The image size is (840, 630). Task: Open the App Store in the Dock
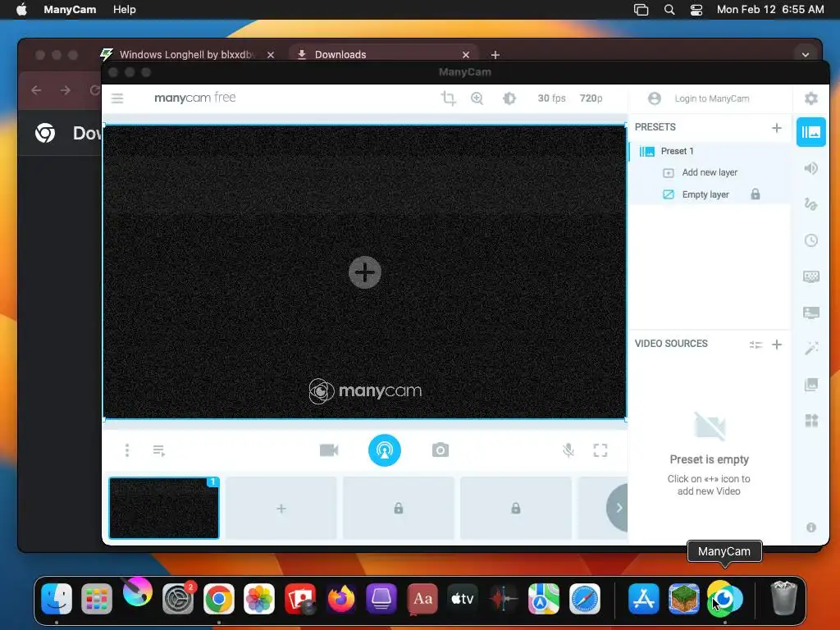[643, 599]
